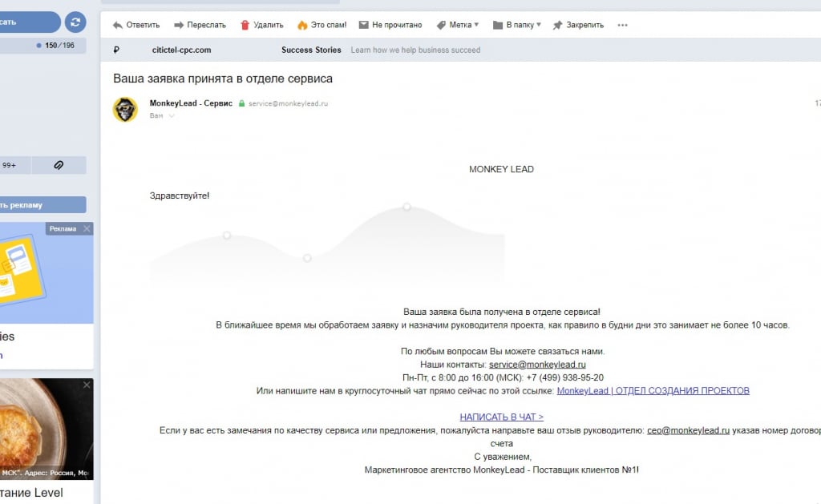Click Это спам! toolbar label
This screenshot has width=821, height=504.
[x=329, y=25]
